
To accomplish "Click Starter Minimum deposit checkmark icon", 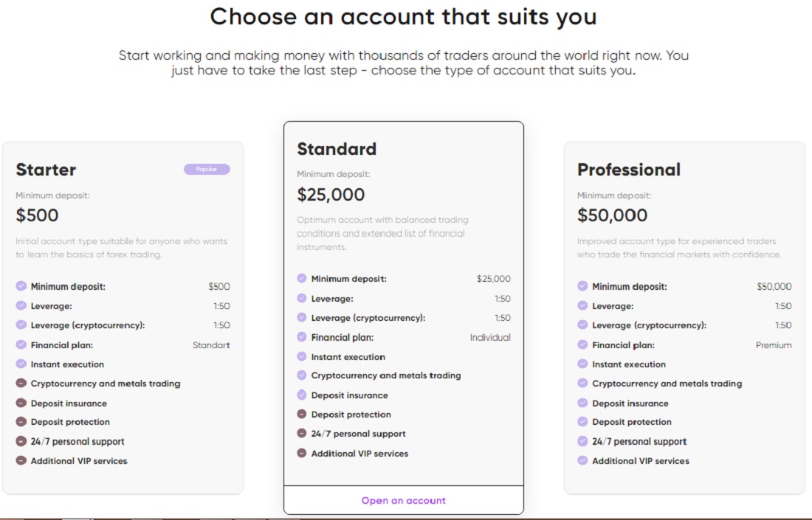I will 21,285.
